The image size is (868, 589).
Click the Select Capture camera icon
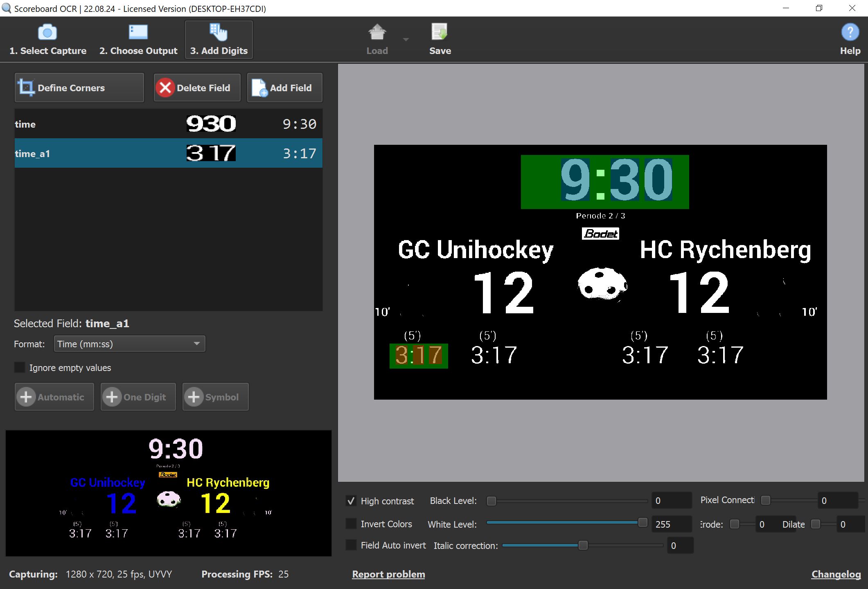pyautogui.click(x=47, y=32)
